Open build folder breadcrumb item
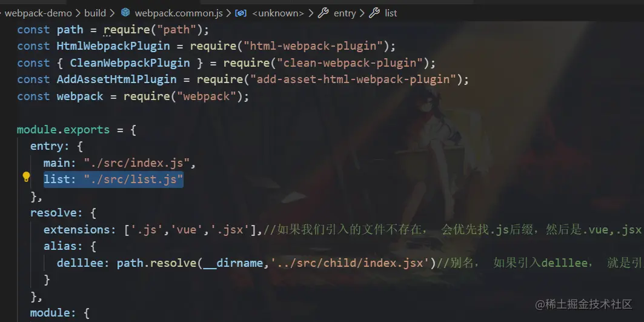The image size is (644, 322). [95, 13]
